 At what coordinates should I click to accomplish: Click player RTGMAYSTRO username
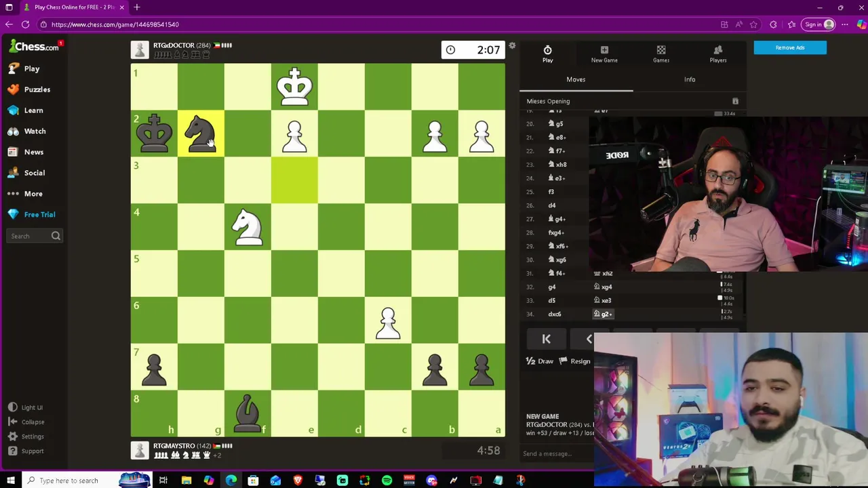click(174, 446)
